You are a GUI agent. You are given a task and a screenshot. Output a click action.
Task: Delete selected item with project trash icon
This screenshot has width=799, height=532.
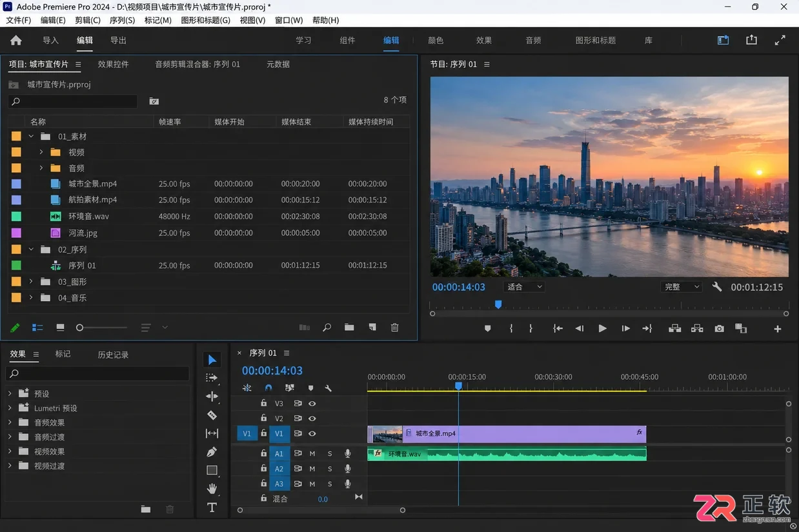coord(395,328)
